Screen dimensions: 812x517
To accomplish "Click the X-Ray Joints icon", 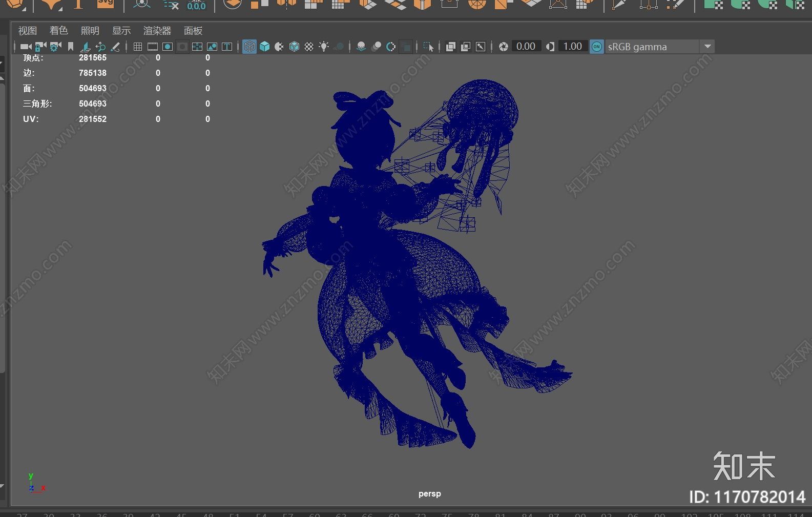I will click(481, 47).
